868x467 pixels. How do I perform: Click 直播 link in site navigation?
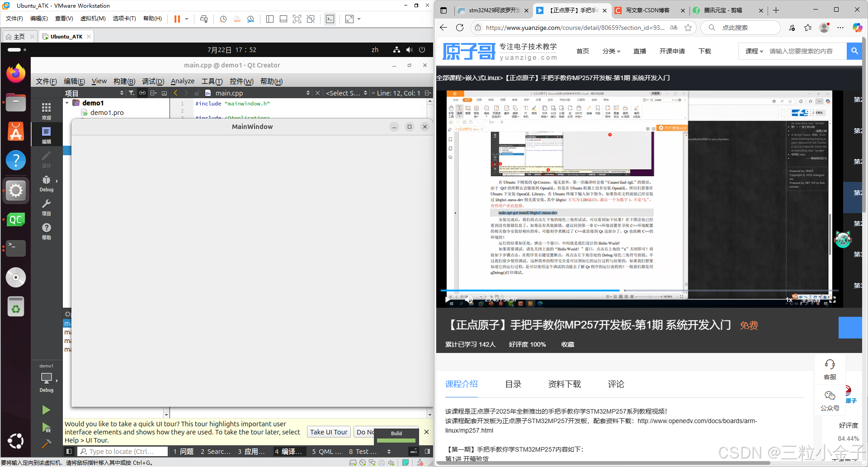[x=640, y=51]
